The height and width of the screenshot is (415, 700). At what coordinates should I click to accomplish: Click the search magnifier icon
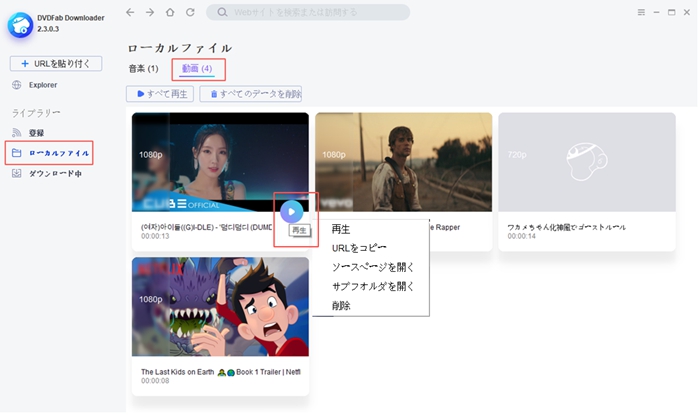coord(222,12)
